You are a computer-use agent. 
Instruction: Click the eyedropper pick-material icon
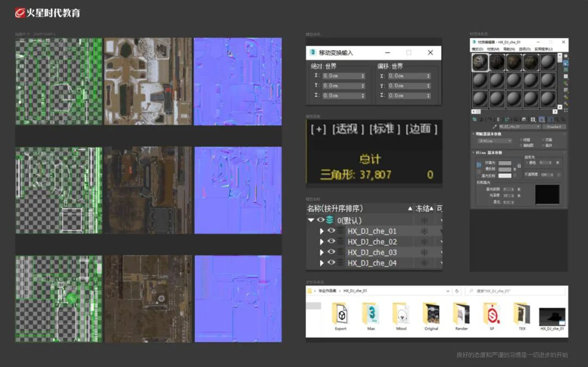pos(494,127)
